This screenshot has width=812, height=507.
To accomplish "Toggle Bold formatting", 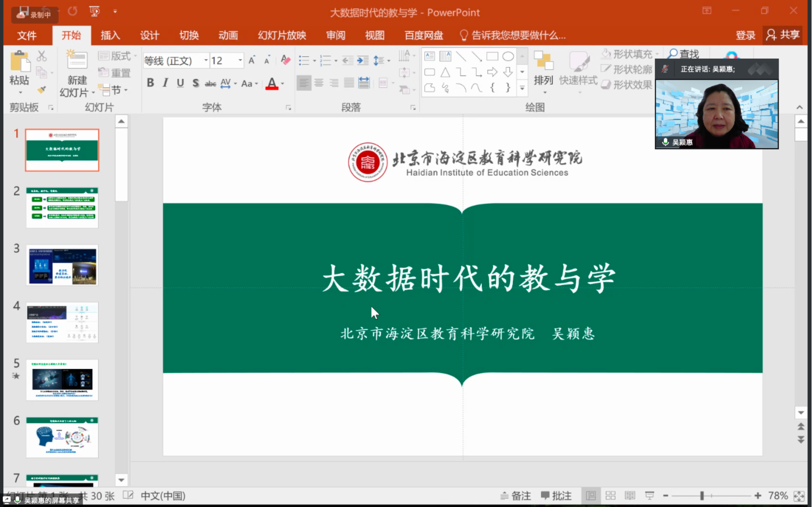I will 150,83.
